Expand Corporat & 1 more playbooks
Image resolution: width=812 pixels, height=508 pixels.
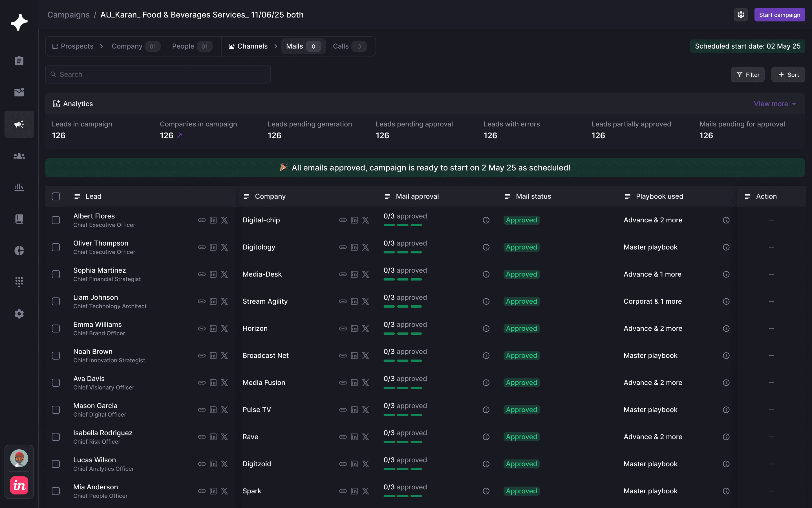[x=653, y=301]
